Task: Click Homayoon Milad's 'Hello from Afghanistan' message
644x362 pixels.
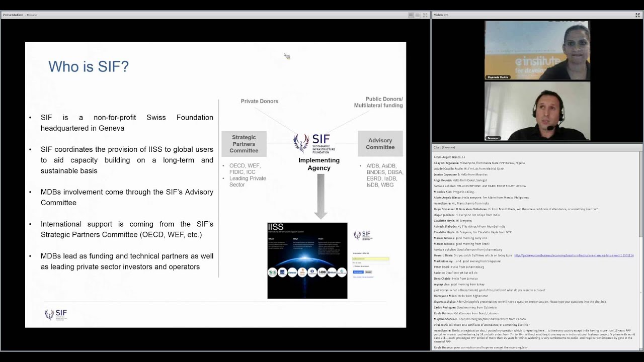Action: [461, 296]
